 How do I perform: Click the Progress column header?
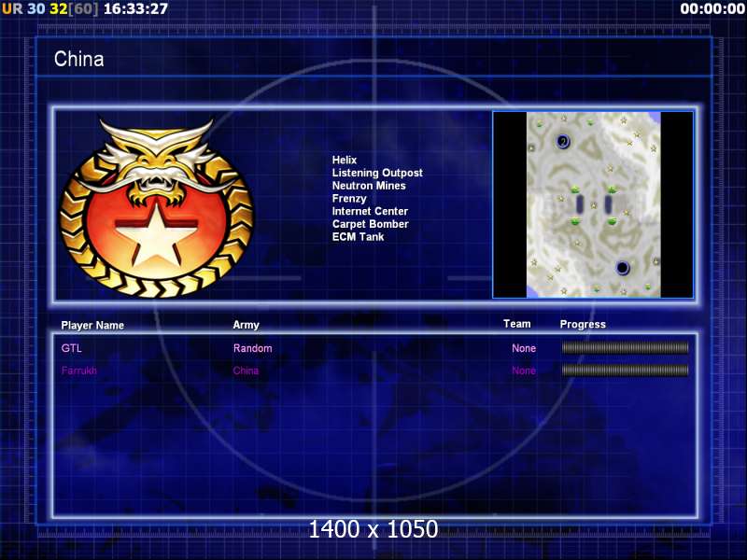(x=583, y=324)
